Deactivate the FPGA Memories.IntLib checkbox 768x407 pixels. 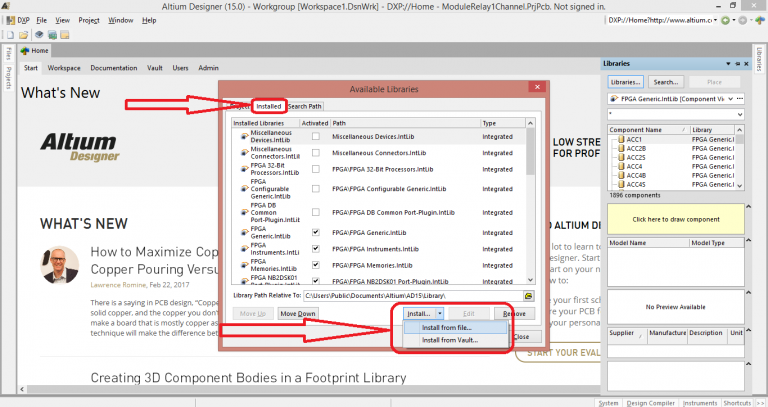coord(316,265)
